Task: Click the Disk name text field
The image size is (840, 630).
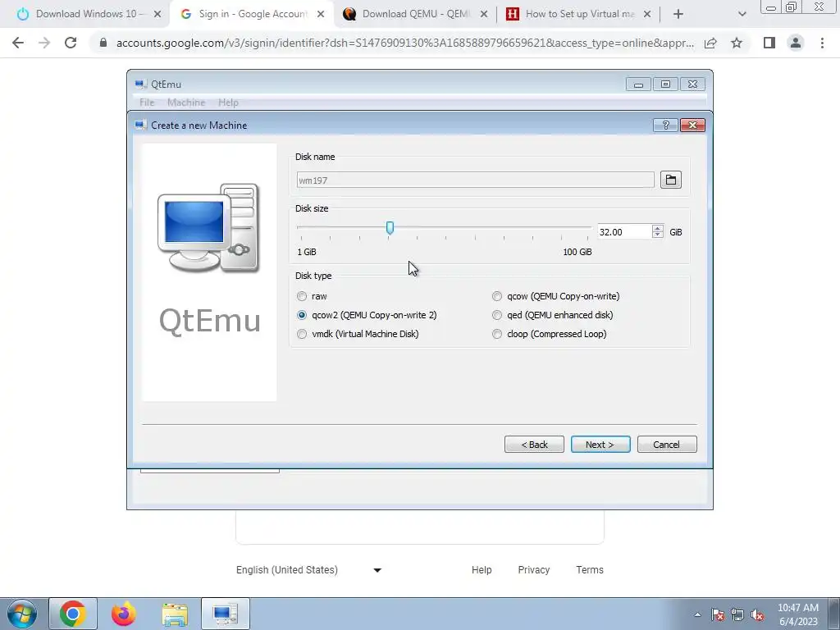Action: [475, 180]
